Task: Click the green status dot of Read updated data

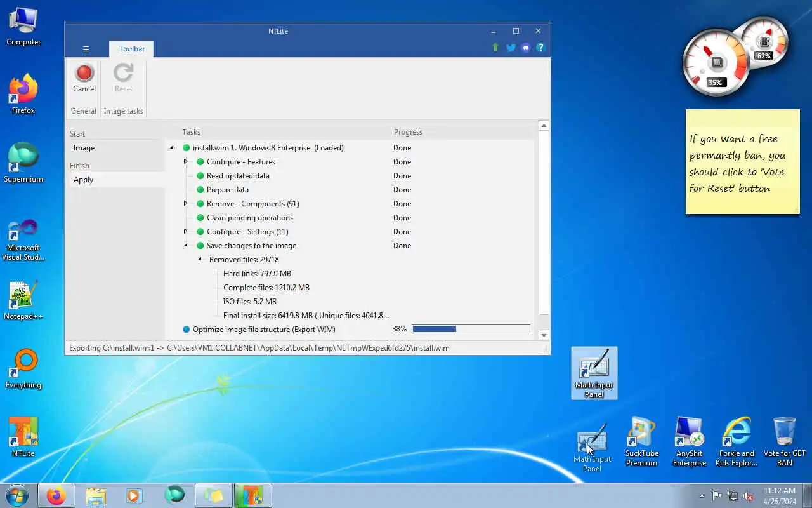Action: tap(200, 176)
